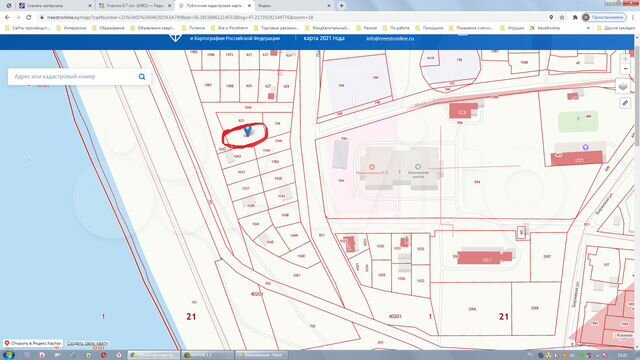Open location permission icon in address bar
This screenshot has height=360, width=640.
pos(551,18)
